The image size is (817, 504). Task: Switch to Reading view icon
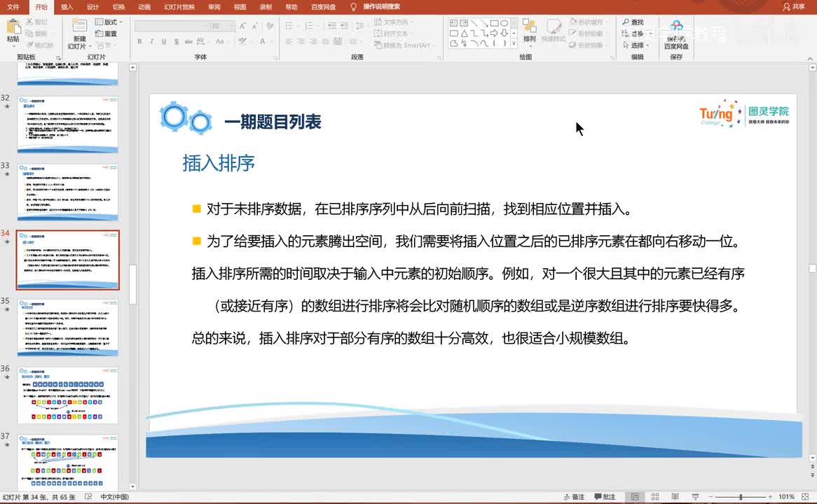click(675, 497)
